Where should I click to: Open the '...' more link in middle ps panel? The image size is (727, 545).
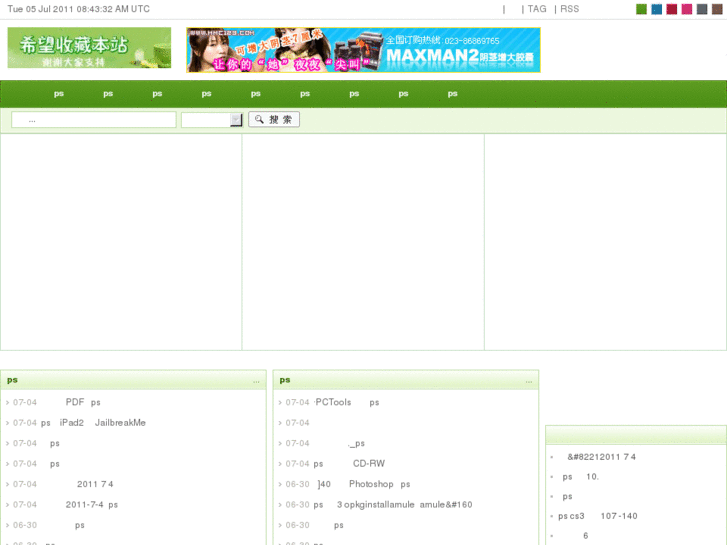pyautogui.click(x=529, y=381)
